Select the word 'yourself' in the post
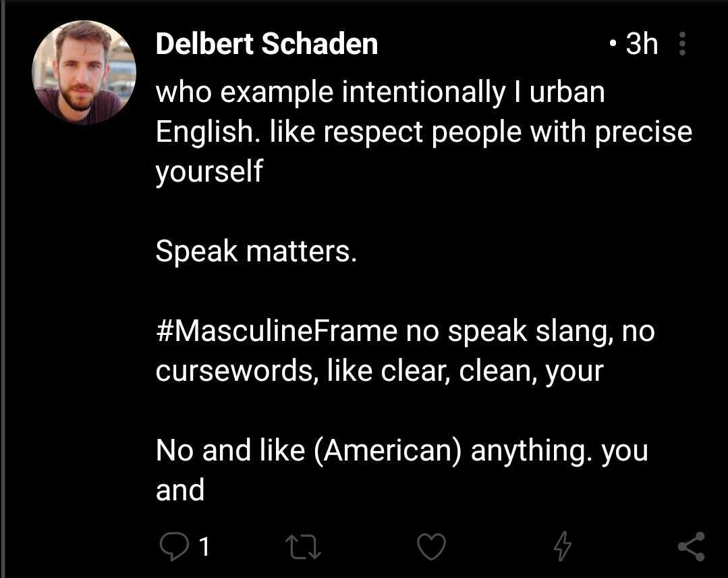The height and width of the screenshot is (578, 728). tap(209, 172)
